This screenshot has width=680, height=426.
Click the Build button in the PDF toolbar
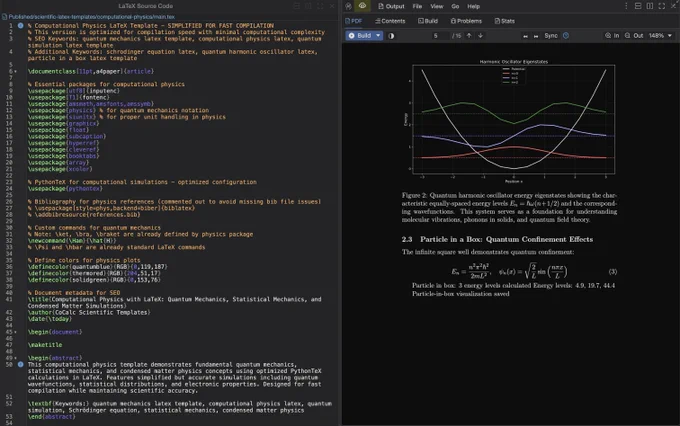pyautogui.click(x=360, y=36)
